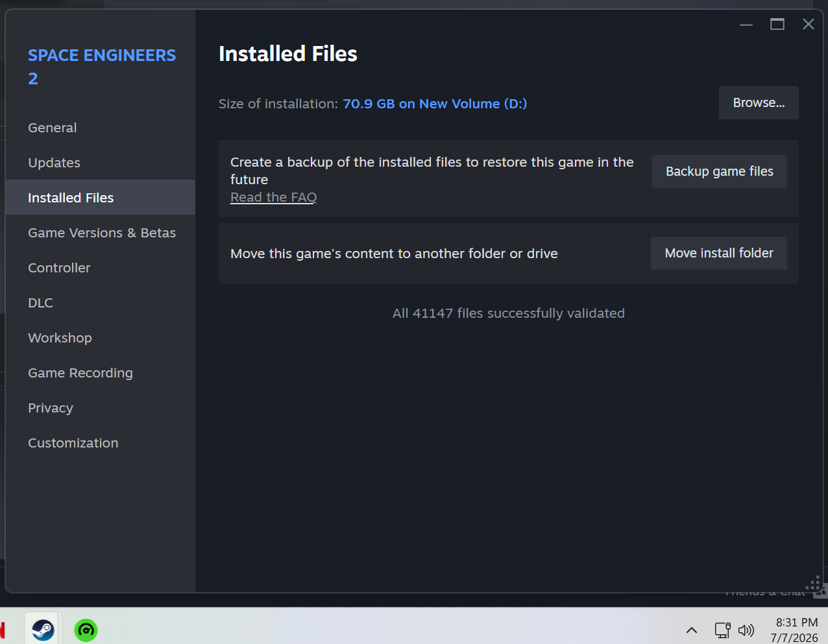Select Installed Files in the sidebar
Viewport: 828px width, 644px height.
(x=101, y=198)
